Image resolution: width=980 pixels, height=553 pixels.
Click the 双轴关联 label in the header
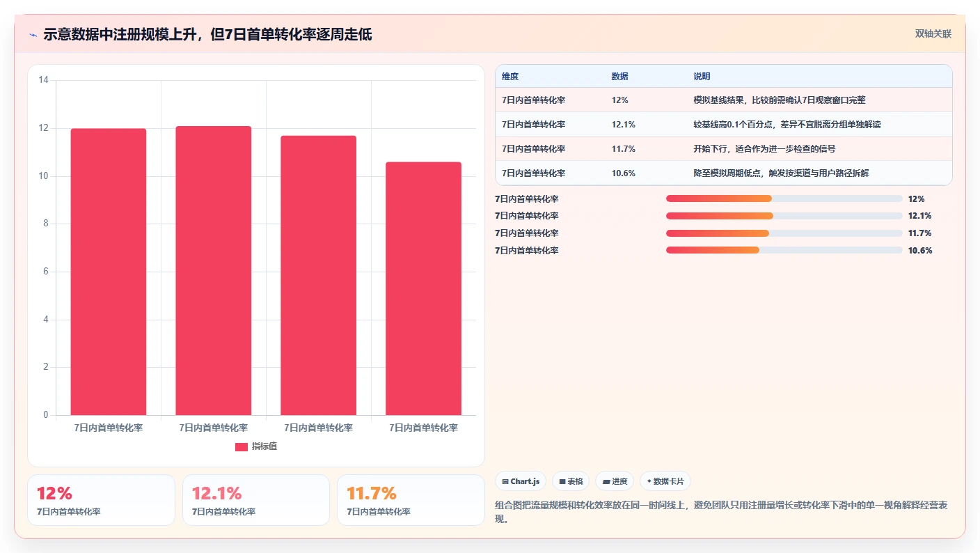point(933,34)
